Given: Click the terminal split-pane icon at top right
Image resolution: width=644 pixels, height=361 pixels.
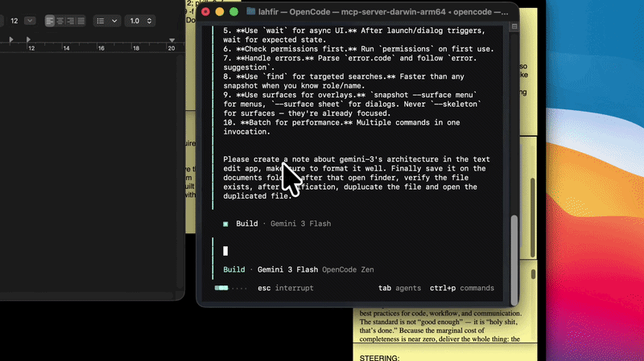Looking at the screenshot, I should (514, 27).
